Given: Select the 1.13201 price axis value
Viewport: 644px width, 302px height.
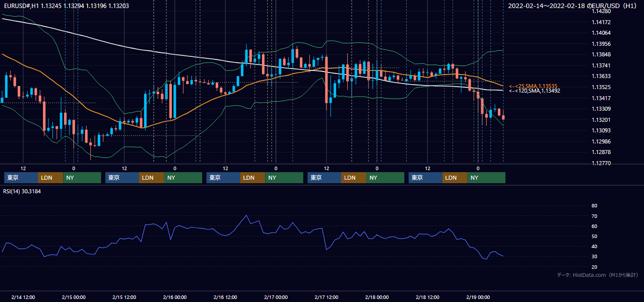Looking at the screenshot, I should 601,120.
